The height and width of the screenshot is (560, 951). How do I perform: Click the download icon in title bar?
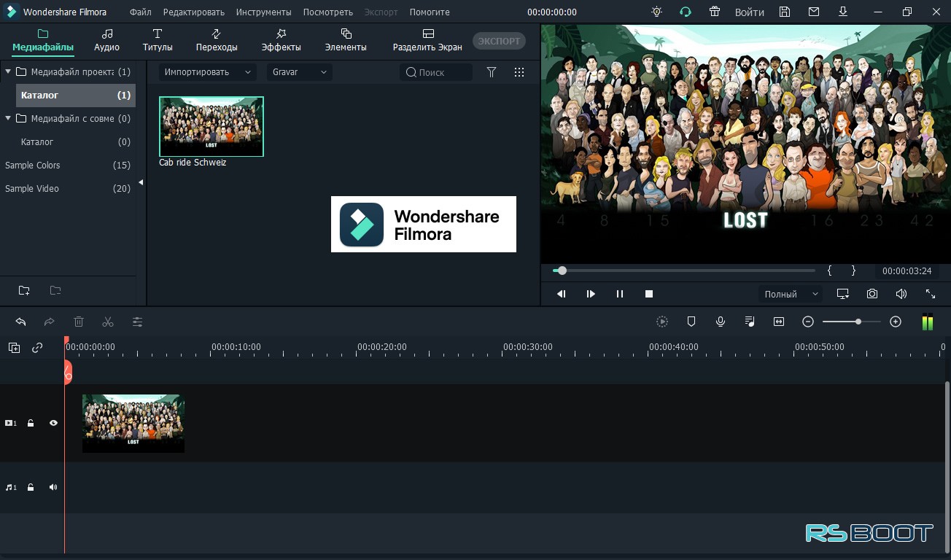pyautogui.click(x=843, y=12)
